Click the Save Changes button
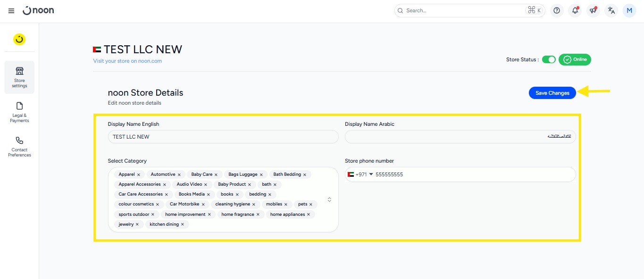This screenshot has height=279, width=644. tap(552, 93)
